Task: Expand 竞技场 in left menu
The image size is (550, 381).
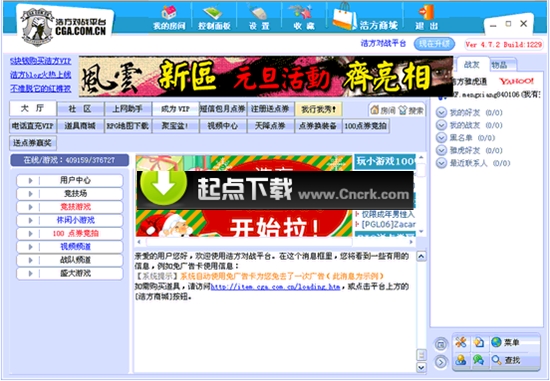Action: [x=70, y=194]
